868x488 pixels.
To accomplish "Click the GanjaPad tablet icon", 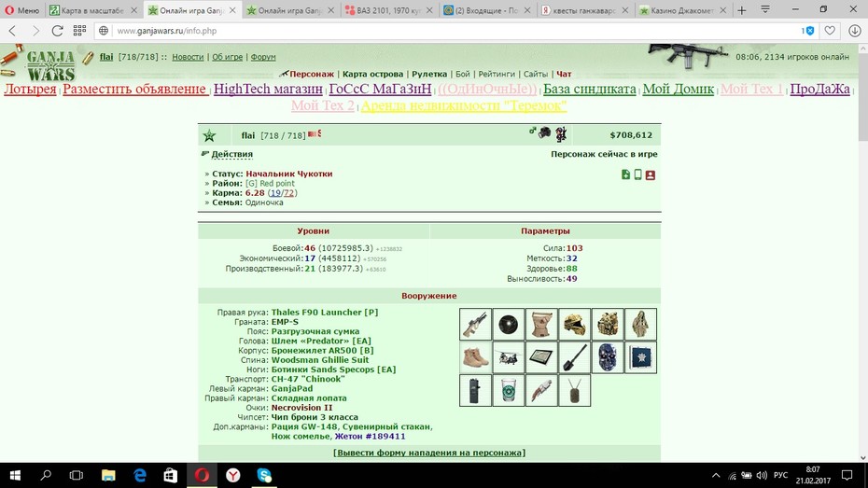I will click(541, 357).
